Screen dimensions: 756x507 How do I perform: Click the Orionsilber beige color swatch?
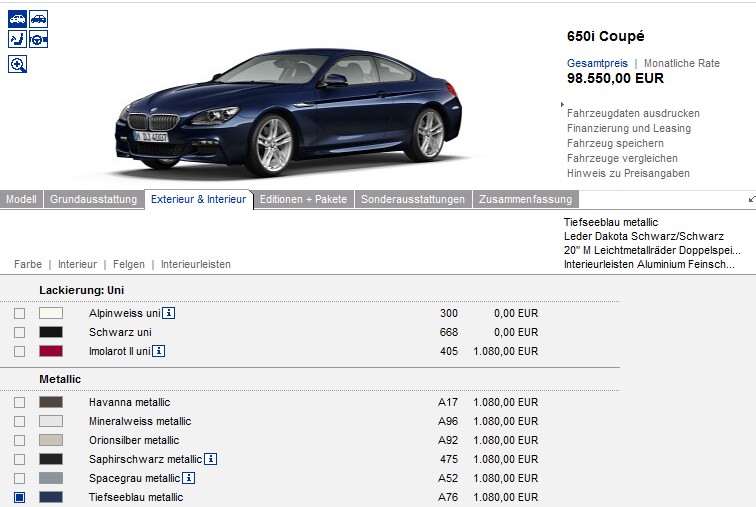pyautogui.click(x=51, y=440)
